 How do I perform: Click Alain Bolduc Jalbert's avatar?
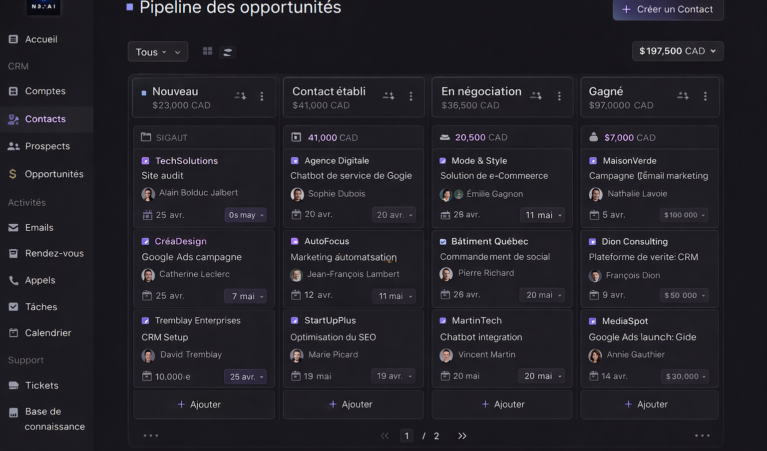point(148,194)
